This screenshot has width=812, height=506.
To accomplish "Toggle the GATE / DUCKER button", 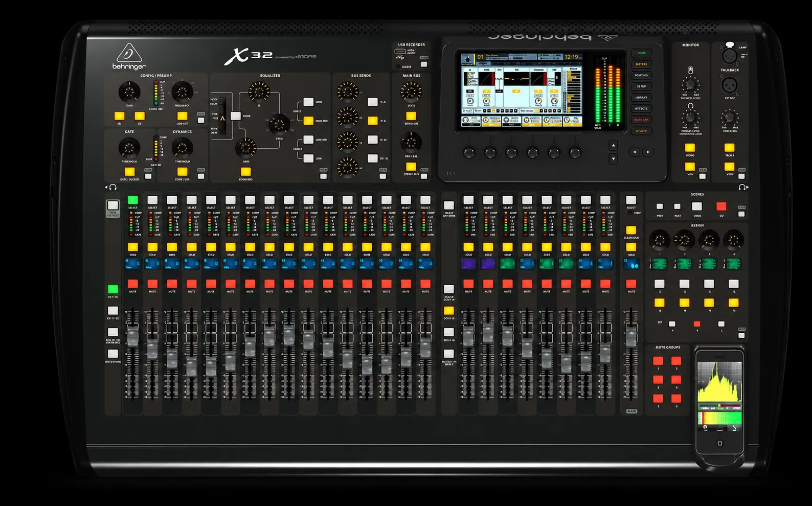I will click(130, 172).
